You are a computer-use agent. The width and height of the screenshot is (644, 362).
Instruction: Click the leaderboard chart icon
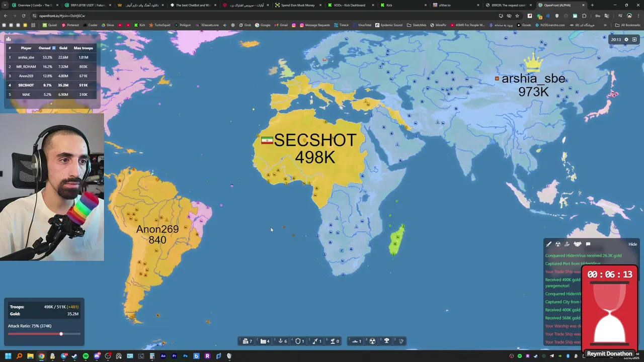[8, 39]
